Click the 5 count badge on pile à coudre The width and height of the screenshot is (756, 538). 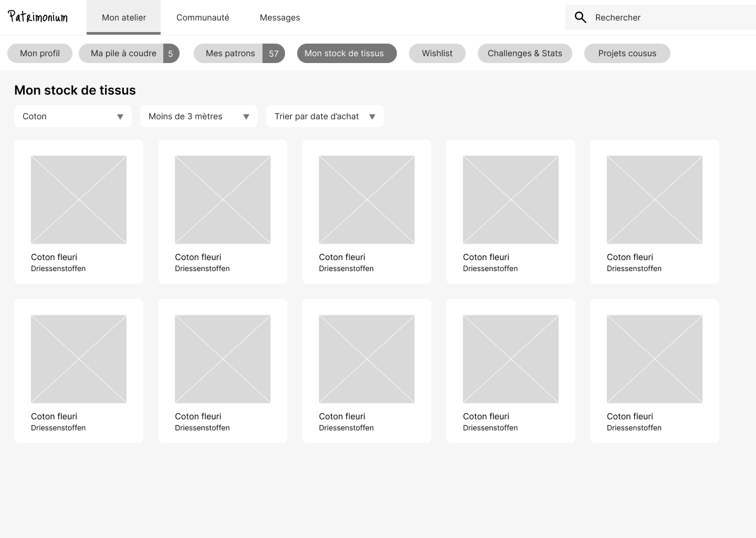pos(171,54)
